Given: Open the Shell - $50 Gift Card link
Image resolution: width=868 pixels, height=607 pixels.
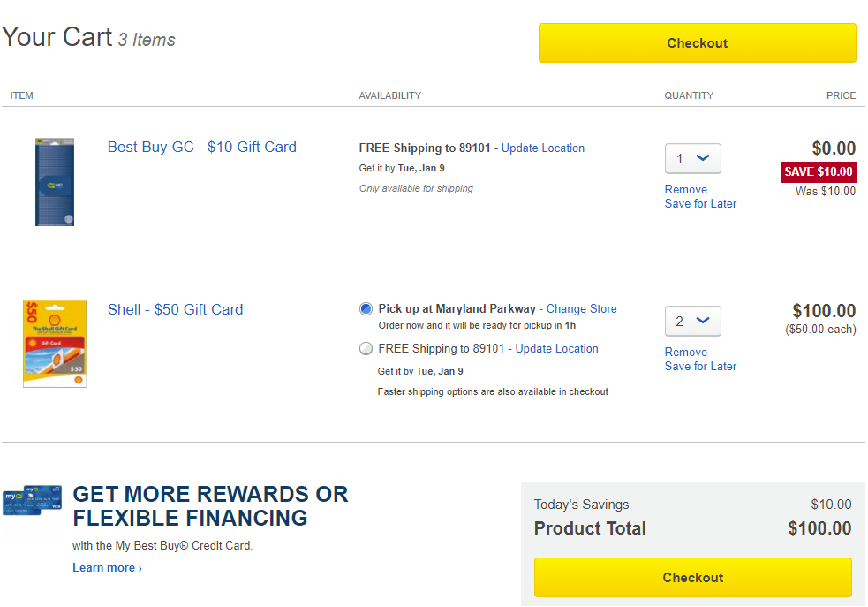Looking at the screenshot, I should [175, 310].
